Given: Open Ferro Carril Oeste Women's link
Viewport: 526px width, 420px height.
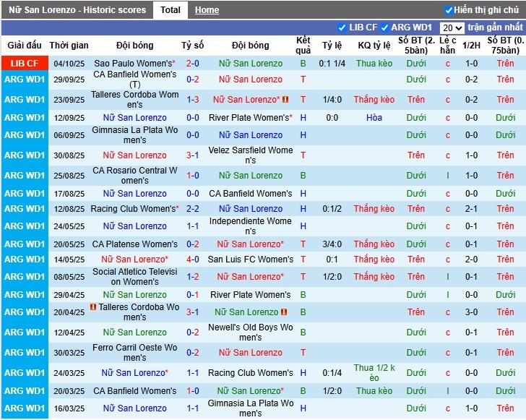Looking at the screenshot, I should pyautogui.click(x=134, y=353).
